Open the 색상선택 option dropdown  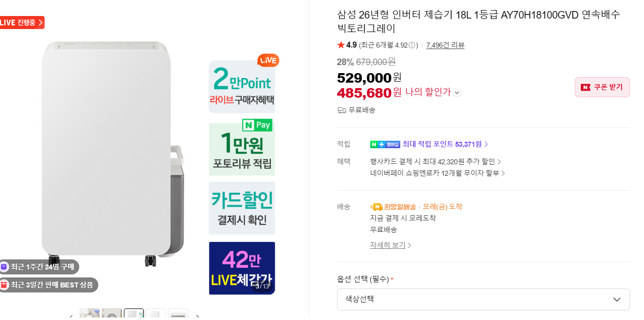click(x=483, y=299)
